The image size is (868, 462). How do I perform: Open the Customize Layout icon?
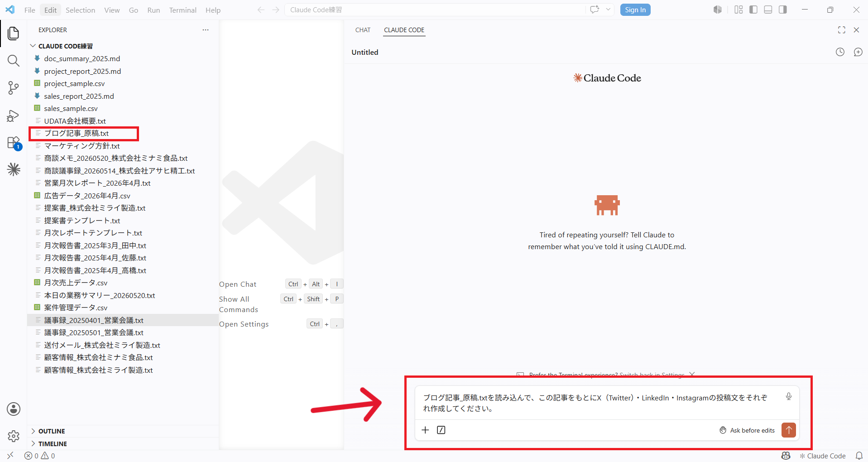739,10
